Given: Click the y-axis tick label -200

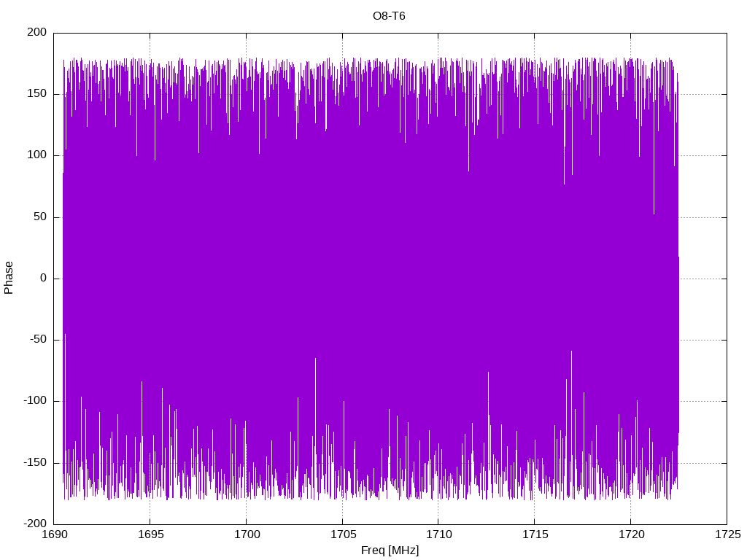Looking at the screenshot, I should pos(35,524).
